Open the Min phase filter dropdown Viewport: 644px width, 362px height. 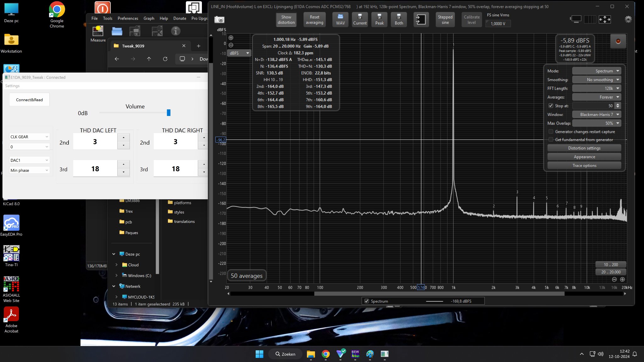[29, 170]
